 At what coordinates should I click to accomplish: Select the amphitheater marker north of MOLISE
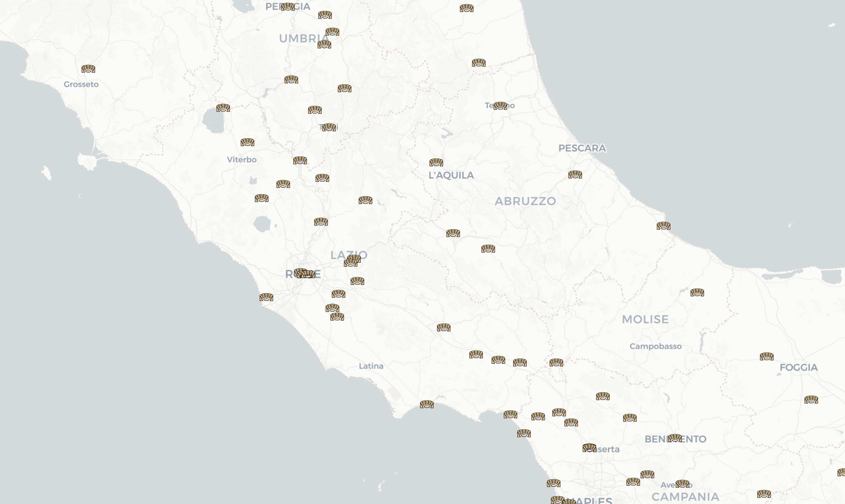click(698, 293)
